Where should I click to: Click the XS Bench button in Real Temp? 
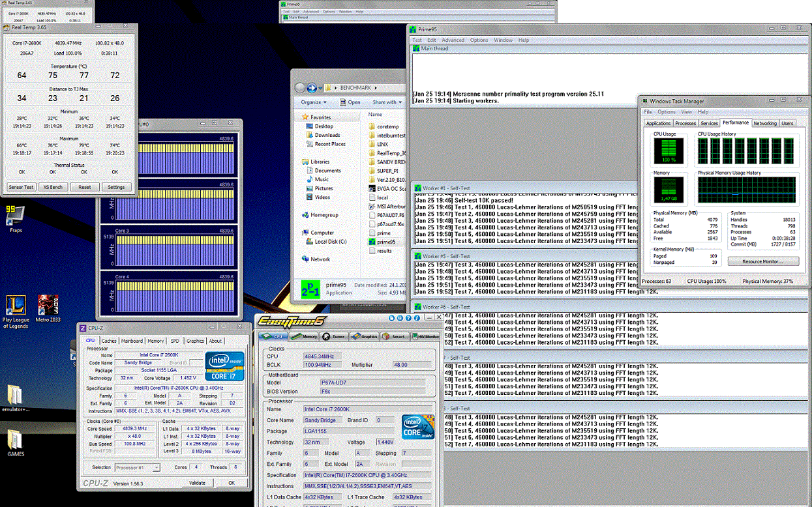(53, 187)
